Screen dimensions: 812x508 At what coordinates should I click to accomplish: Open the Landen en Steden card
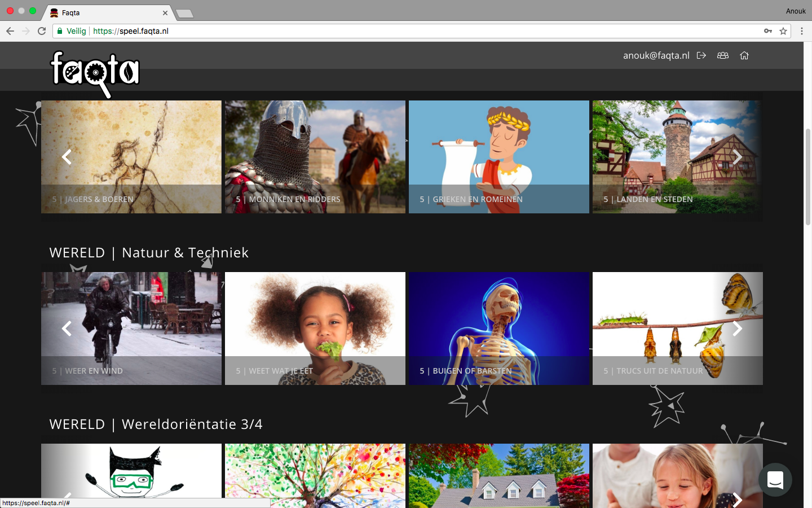[x=678, y=157]
